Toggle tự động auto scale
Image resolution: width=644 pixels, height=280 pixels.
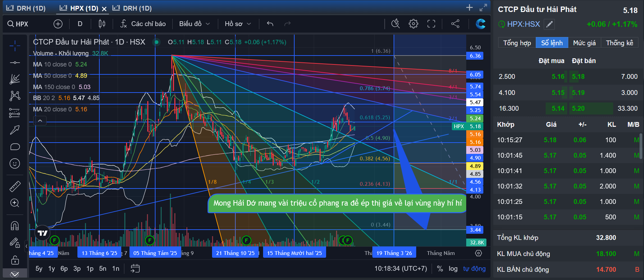tap(474, 269)
